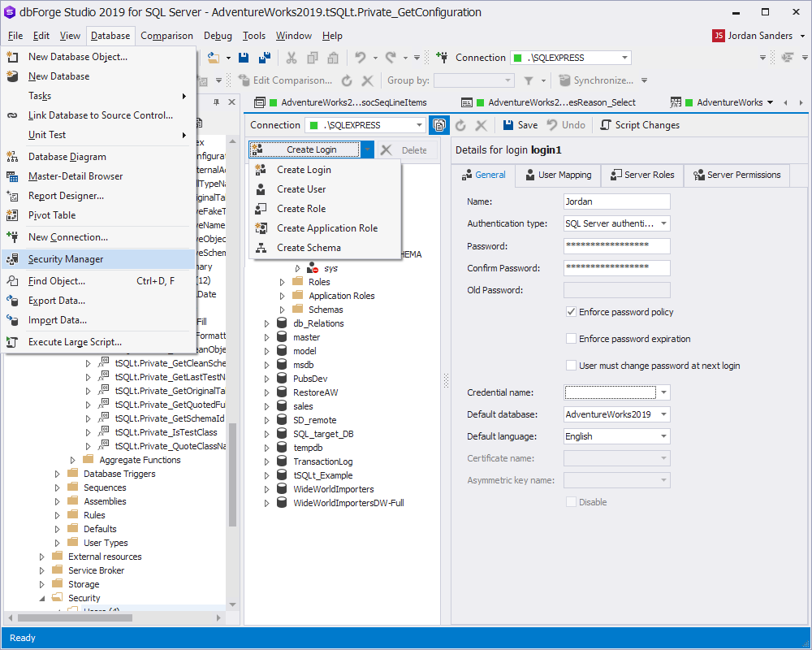Collapse the Security folder in explorer
Image resolution: width=812 pixels, height=650 pixels.
42,598
